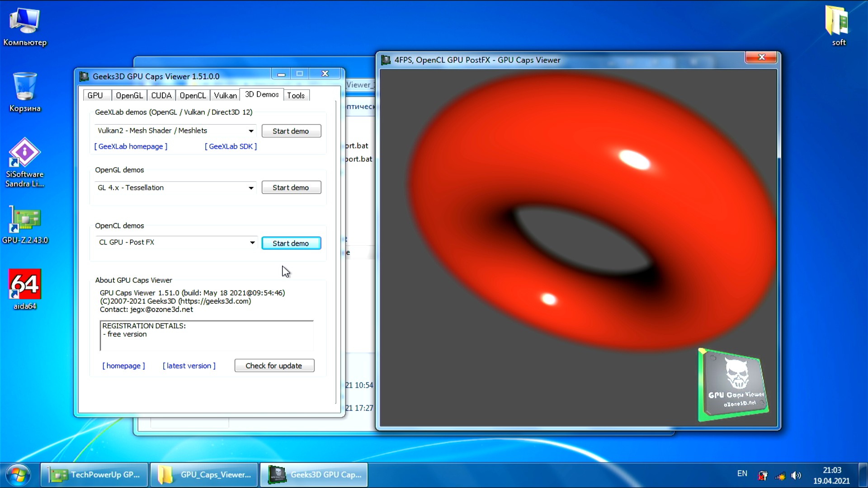Click the Windows Start orb
The width and height of the screenshot is (868, 488).
tap(18, 475)
